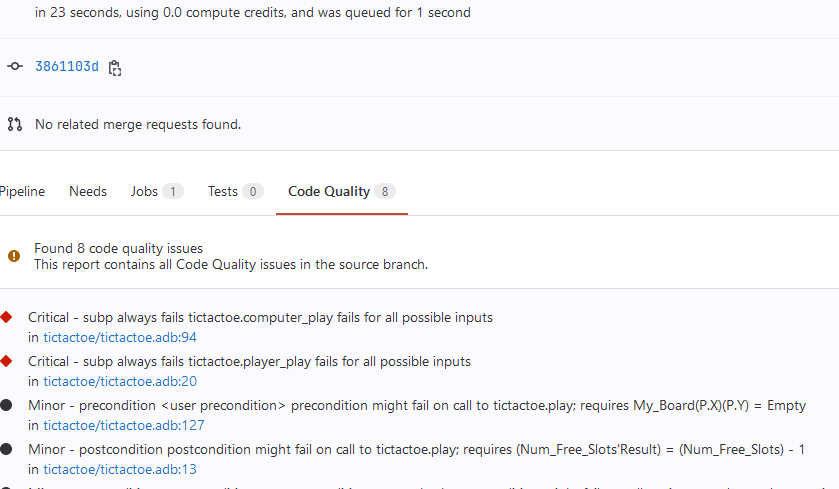Click the merge request icon
The image size is (839, 489).
(x=15, y=125)
